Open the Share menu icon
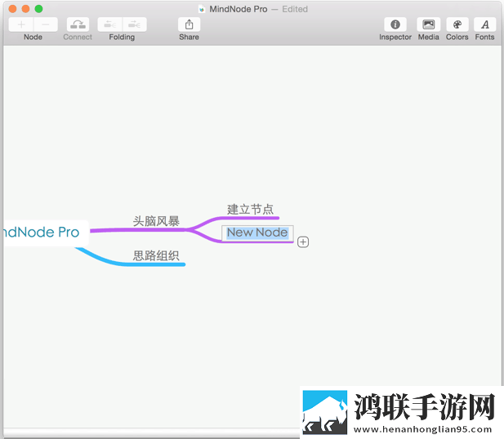The image size is (504, 439). tap(189, 24)
